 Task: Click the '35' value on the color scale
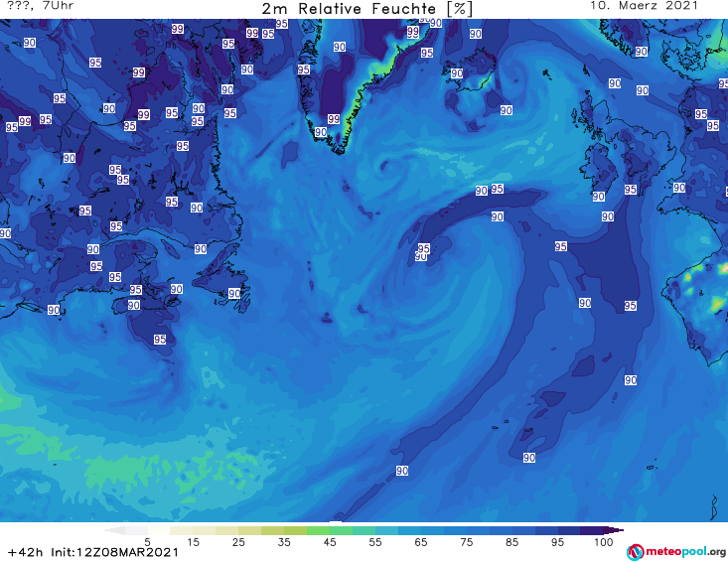click(284, 542)
